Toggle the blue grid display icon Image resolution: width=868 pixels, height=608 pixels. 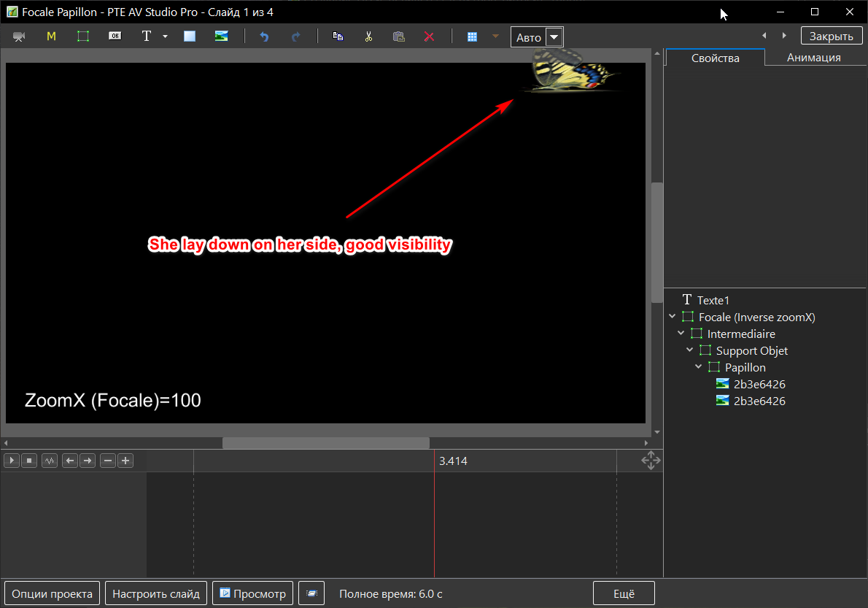pyautogui.click(x=472, y=36)
